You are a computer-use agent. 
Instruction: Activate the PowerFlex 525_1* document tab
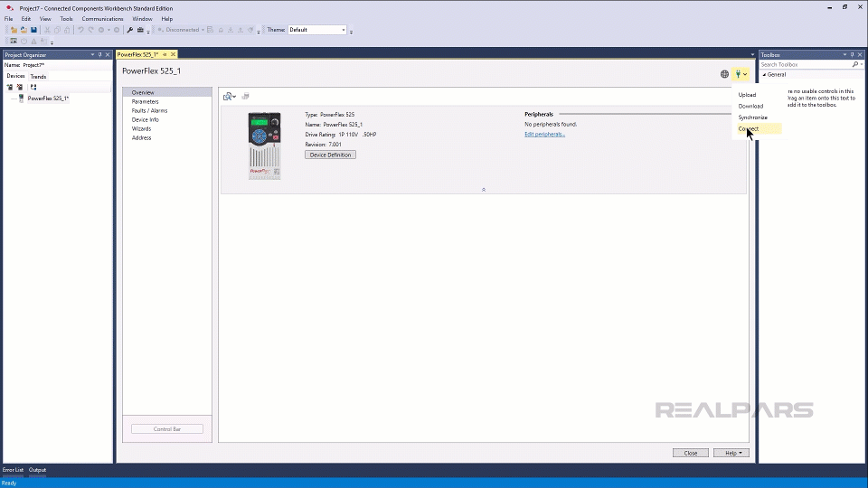(x=137, y=54)
